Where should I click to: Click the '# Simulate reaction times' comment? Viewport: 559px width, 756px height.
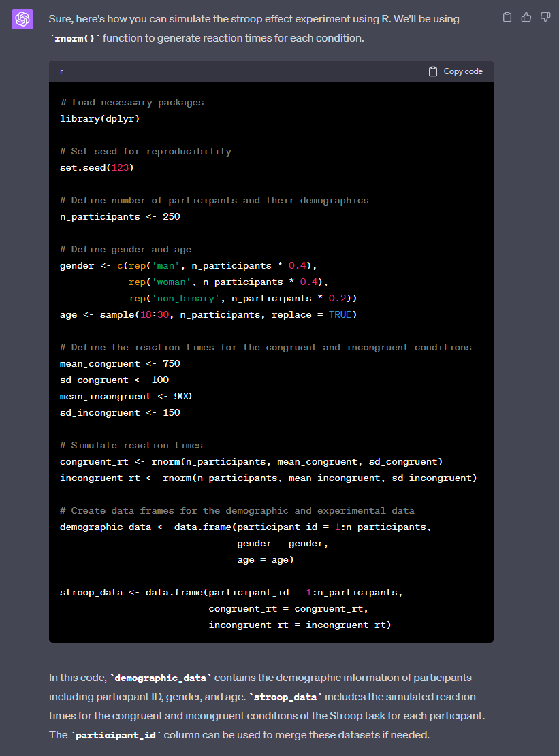pos(131,445)
